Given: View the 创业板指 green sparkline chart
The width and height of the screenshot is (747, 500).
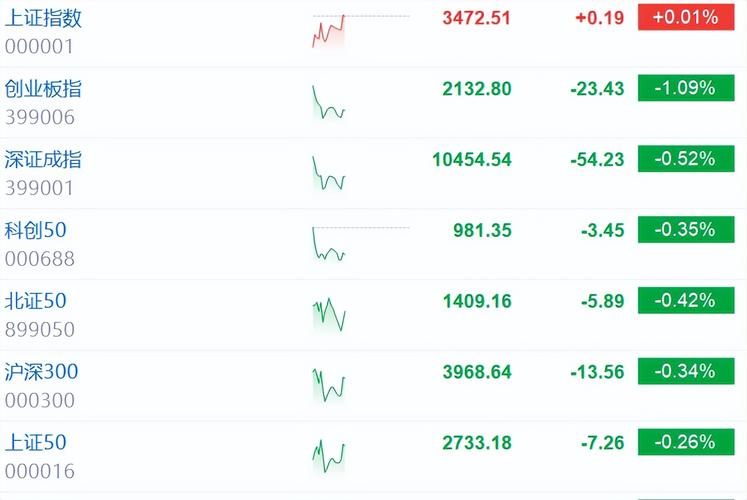Looking at the screenshot, I should (329, 103).
